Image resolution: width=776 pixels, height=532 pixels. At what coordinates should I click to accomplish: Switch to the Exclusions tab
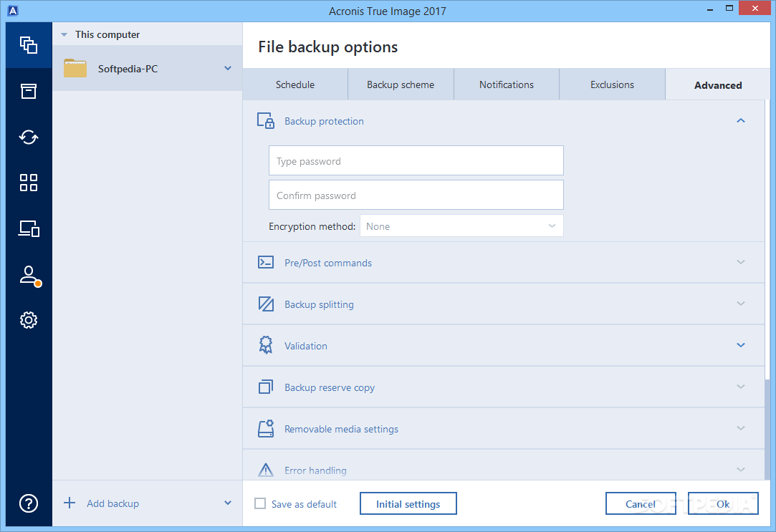[612, 84]
